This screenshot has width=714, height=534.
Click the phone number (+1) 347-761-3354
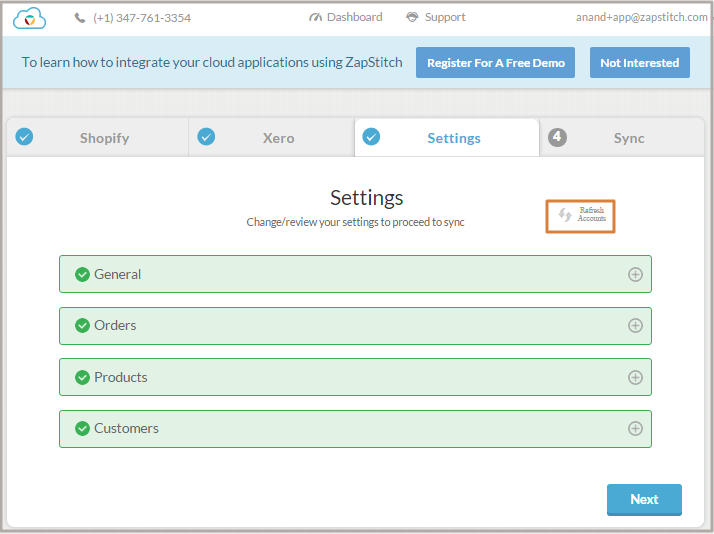(142, 18)
